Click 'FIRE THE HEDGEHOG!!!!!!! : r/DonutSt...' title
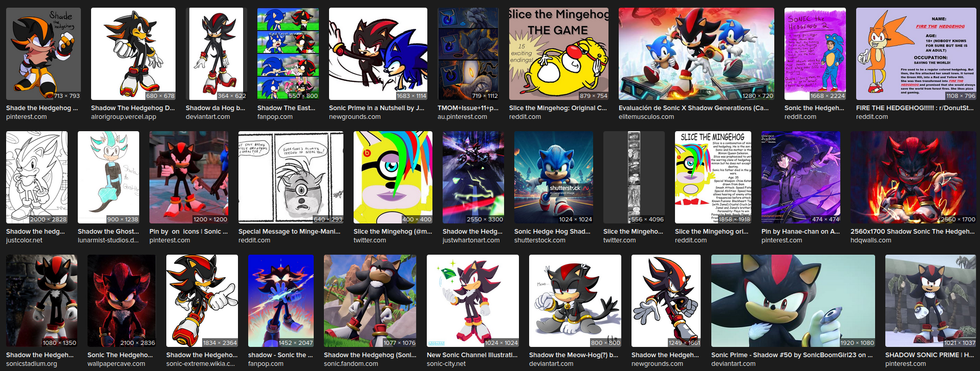 [915, 108]
